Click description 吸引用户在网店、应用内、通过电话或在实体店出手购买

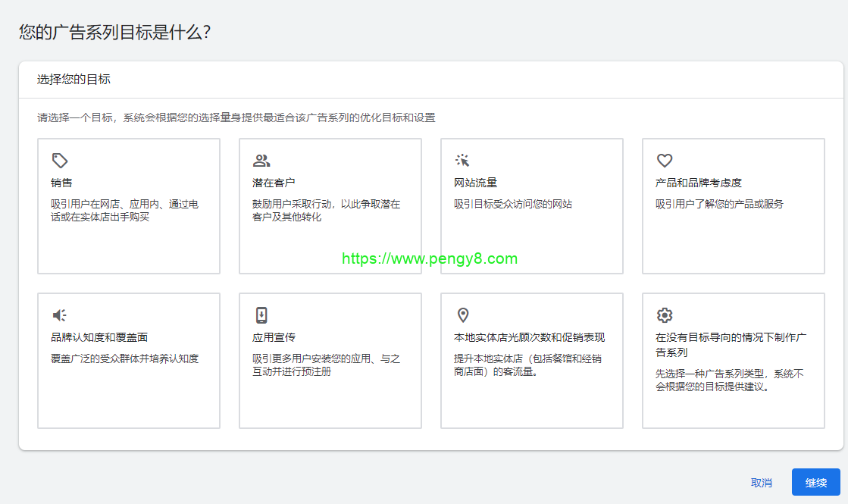[x=125, y=211]
